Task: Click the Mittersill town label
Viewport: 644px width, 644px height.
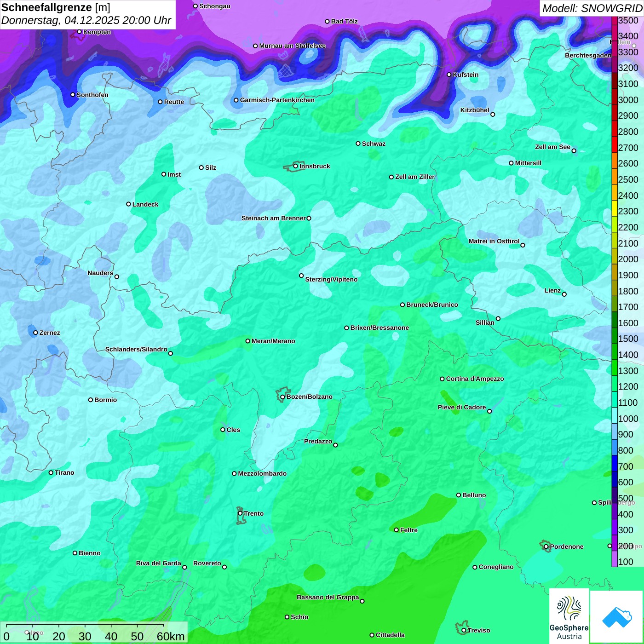Action: pyautogui.click(x=528, y=163)
